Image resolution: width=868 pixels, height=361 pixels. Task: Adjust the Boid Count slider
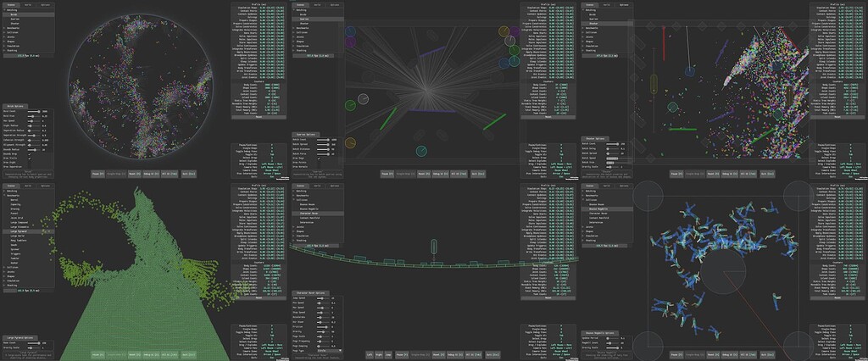[34, 111]
